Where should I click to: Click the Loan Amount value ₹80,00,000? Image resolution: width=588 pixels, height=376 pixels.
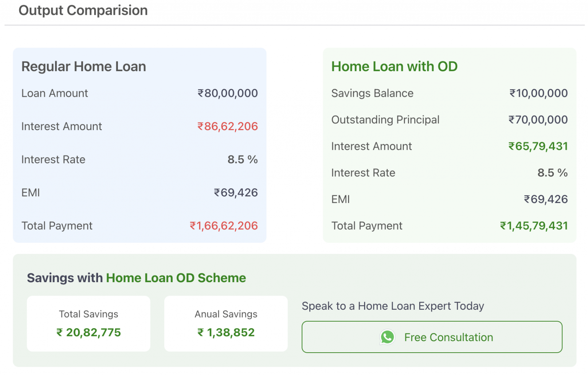coord(227,93)
